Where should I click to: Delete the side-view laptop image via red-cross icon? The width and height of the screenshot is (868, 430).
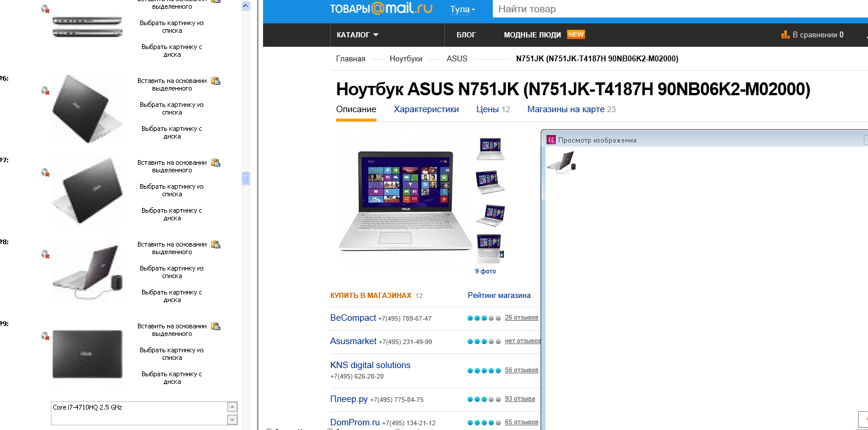tap(45, 9)
